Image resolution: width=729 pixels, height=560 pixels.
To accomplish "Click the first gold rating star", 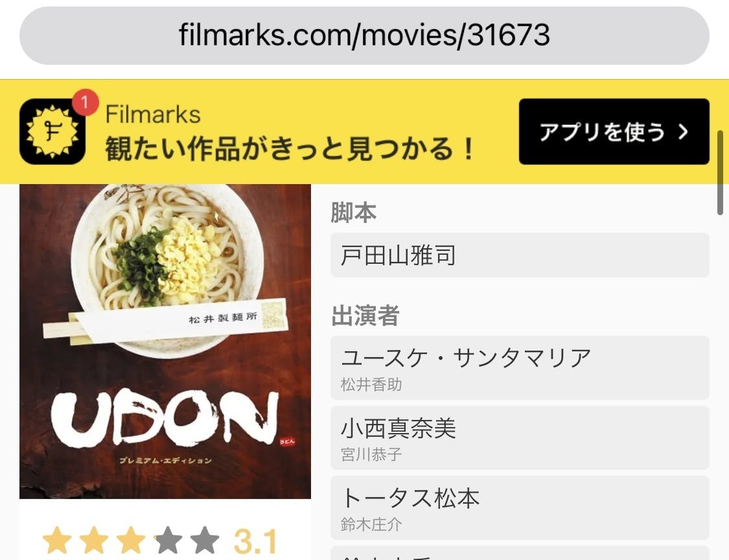I will pyautogui.click(x=57, y=541).
